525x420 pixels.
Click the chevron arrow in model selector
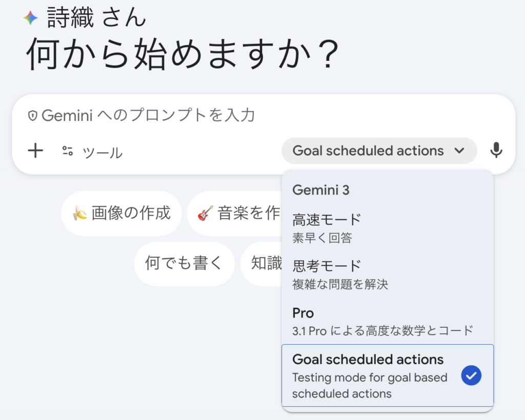click(459, 151)
